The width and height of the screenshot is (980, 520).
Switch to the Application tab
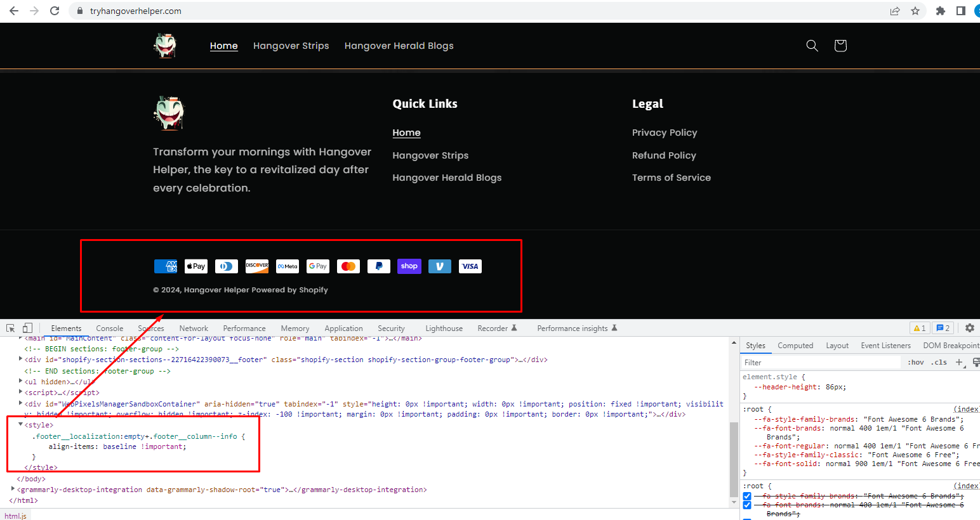click(344, 328)
